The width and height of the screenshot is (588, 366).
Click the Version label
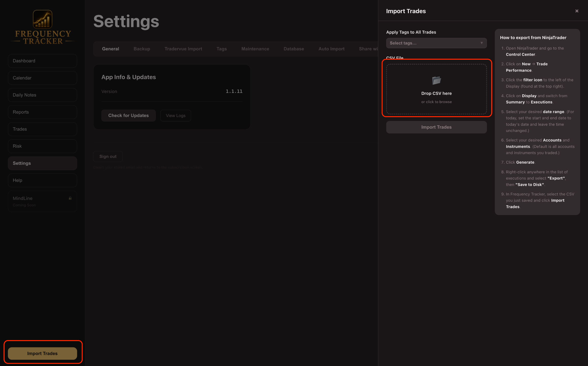point(109,91)
